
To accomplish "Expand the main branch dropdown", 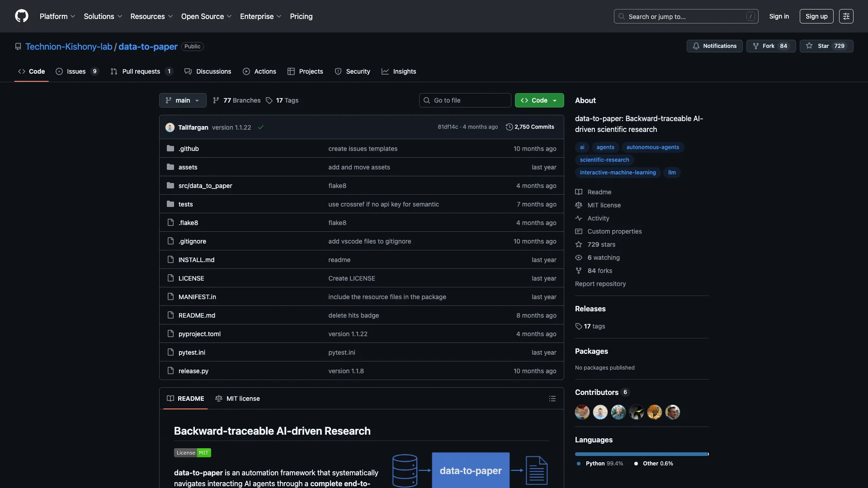I will [183, 100].
